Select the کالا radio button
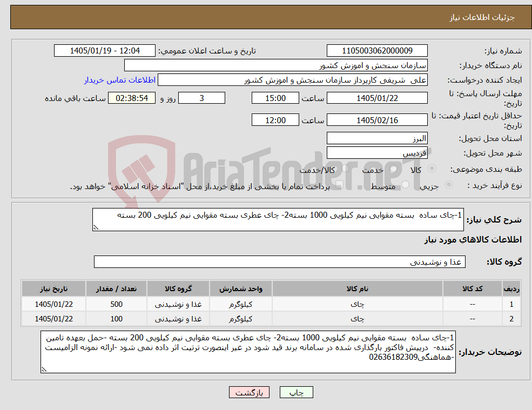 click(x=432, y=169)
